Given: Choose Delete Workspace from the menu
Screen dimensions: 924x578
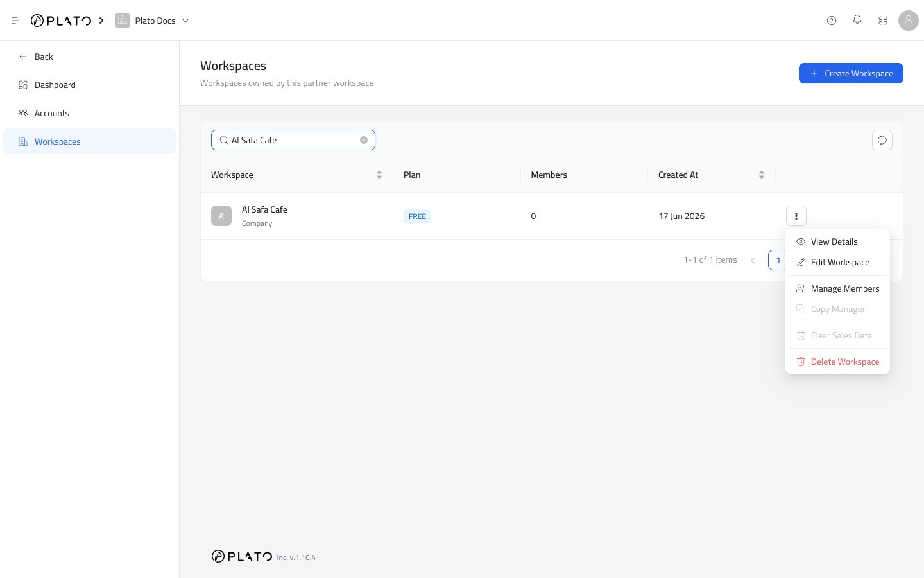Looking at the screenshot, I should [837, 362].
